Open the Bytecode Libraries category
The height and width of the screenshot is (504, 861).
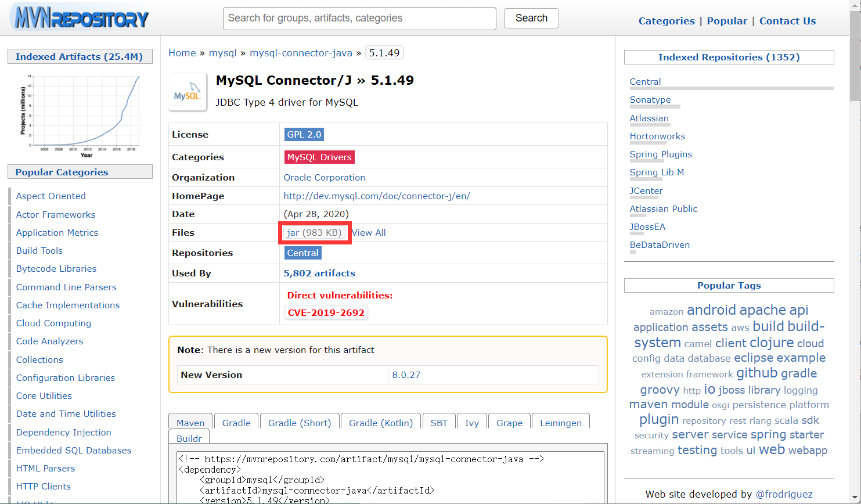click(x=56, y=269)
